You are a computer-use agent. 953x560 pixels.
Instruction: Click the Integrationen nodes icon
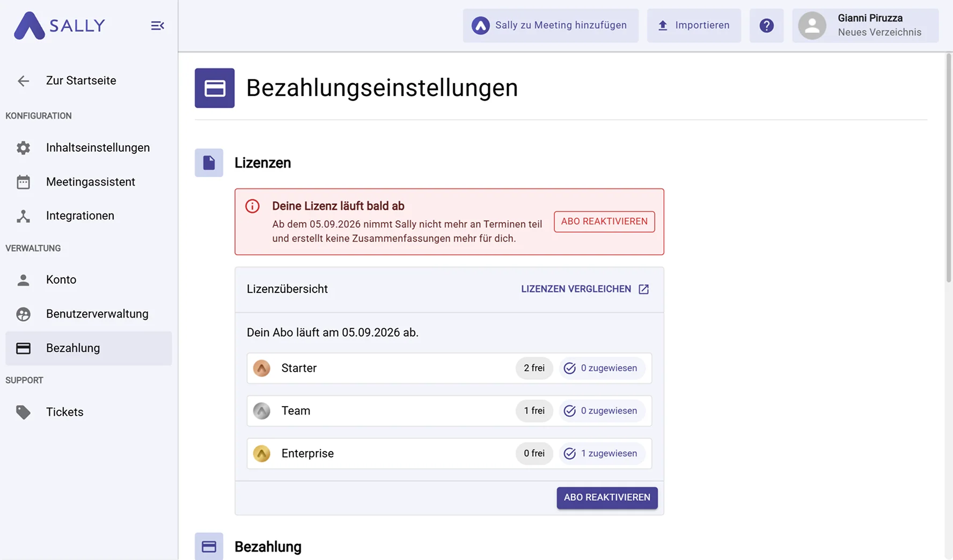tap(23, 216)
